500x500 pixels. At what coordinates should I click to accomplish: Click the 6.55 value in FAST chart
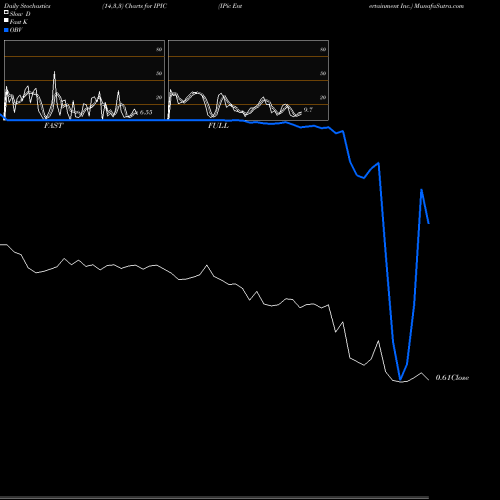click(146, 112)
